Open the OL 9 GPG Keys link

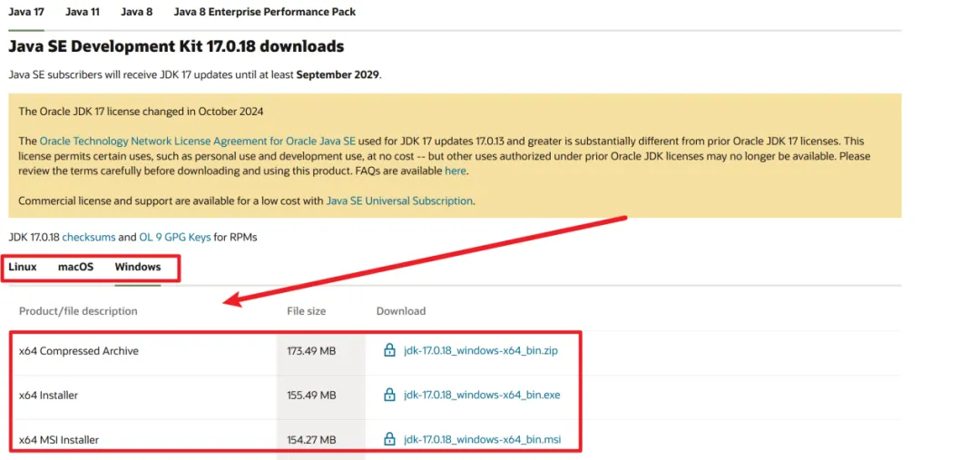coord(175,238)
